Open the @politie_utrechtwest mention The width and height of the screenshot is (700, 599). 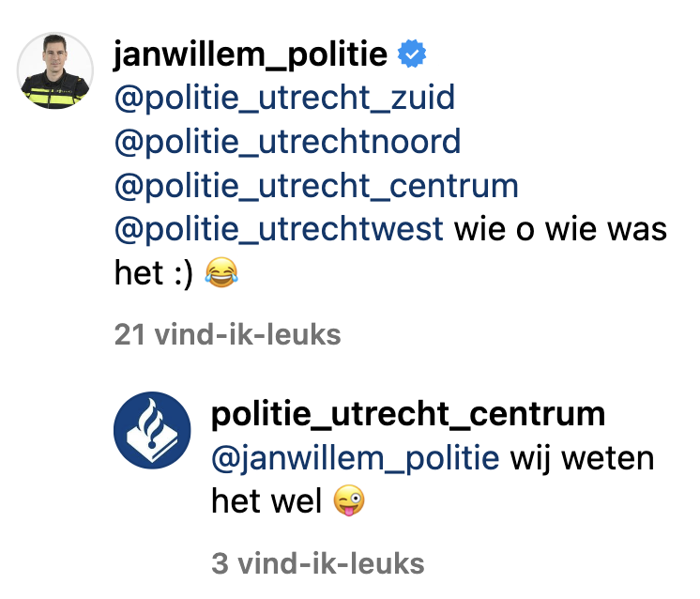[279, 229]
